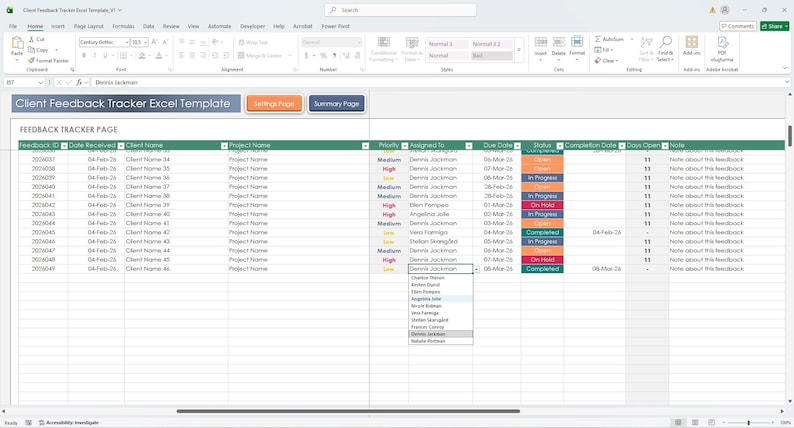Click the Increase Font Size icon
The image size is (794, 428).
click(x=154, y=42)
